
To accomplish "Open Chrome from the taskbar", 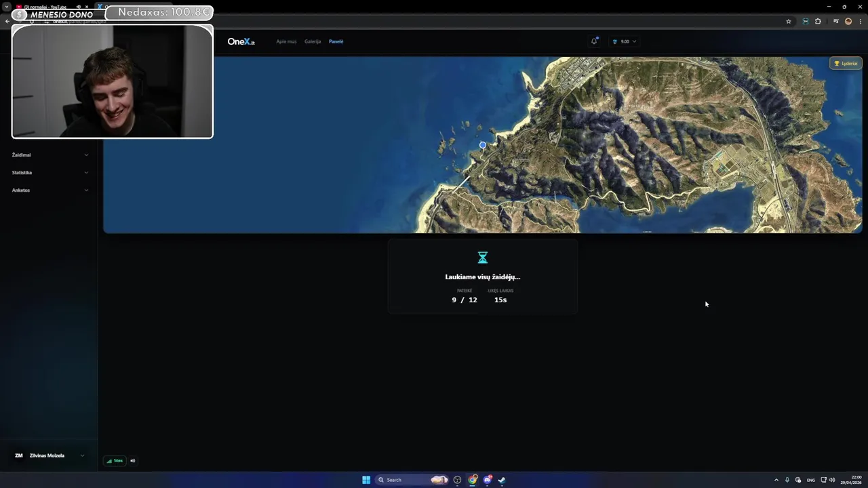I will click(473, 480).
